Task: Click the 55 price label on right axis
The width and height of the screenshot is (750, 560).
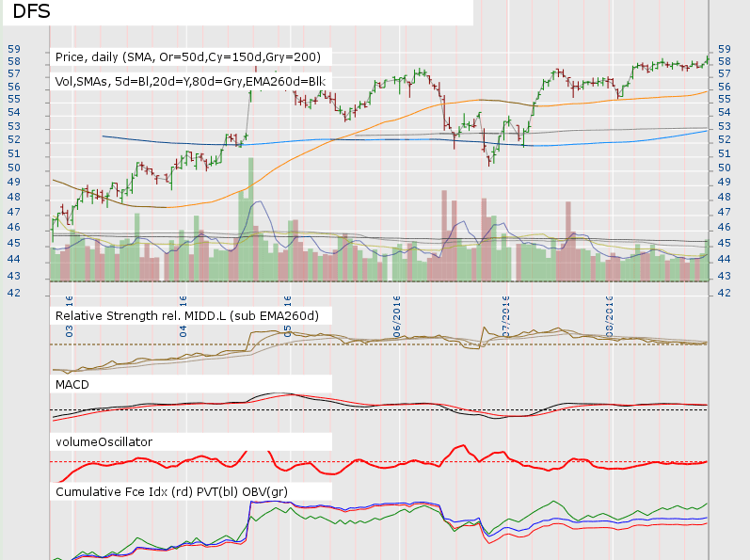Action: [x=725, y=100]
